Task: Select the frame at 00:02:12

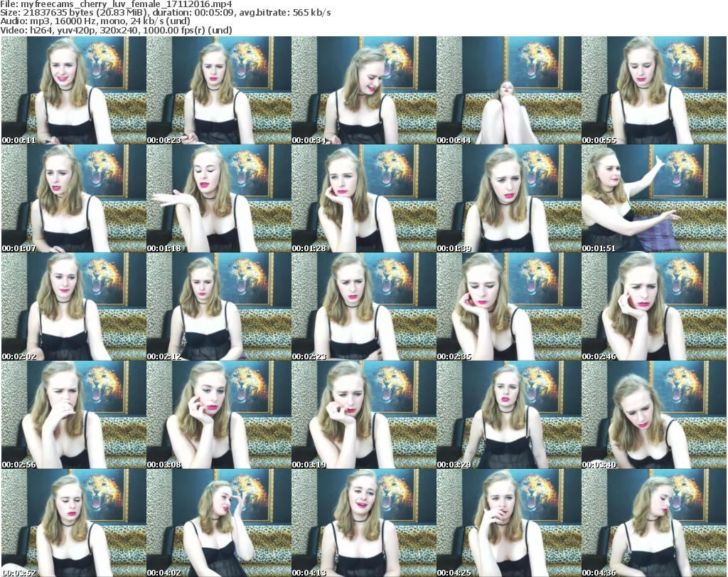Action: [219, 307]
